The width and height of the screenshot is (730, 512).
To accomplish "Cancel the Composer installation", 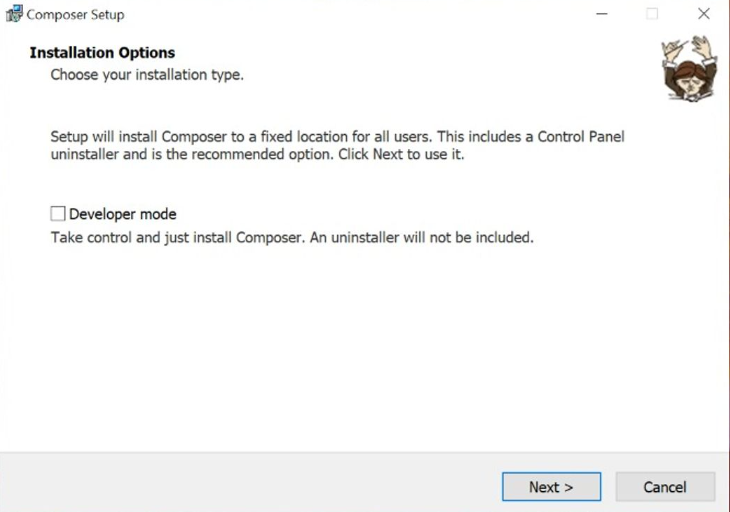I will pyautogui.click(x=664, y=487).
